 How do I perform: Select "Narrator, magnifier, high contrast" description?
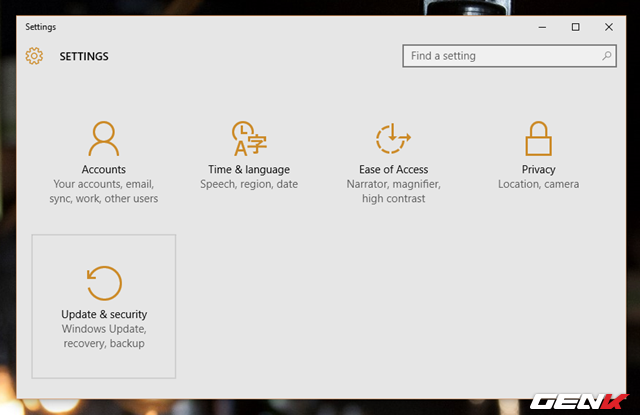tap(393, 191)
